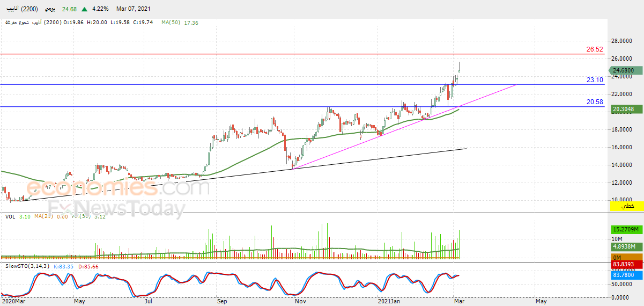Image resolution: width=644 pixels, height=306 pixels.
Task: Click the current price tag 24.6800
Action: 623,70
